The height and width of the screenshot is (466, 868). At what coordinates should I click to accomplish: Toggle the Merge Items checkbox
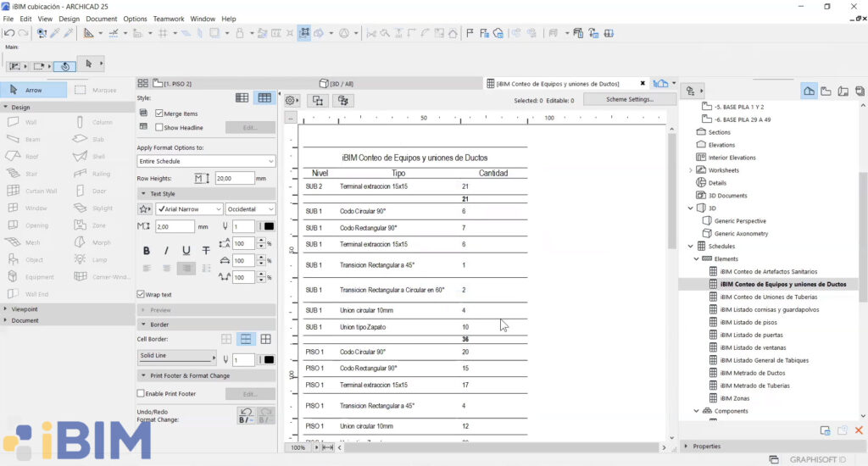pos(159,114)
